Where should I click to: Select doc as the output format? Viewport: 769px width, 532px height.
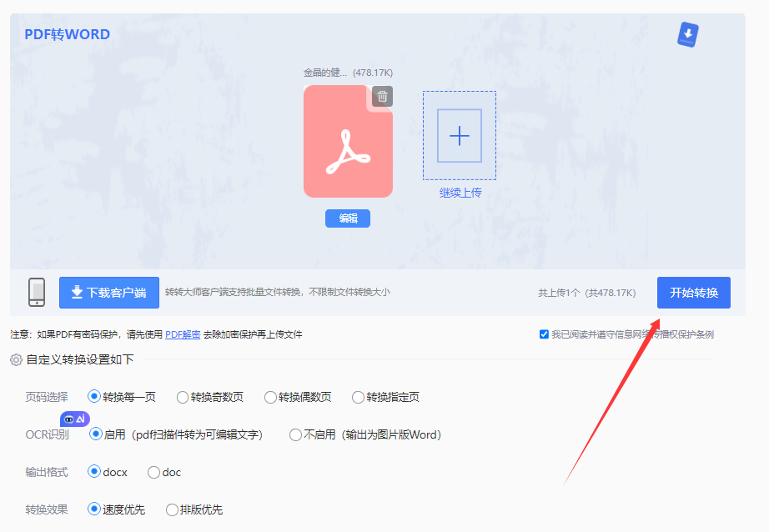(155, 471)
